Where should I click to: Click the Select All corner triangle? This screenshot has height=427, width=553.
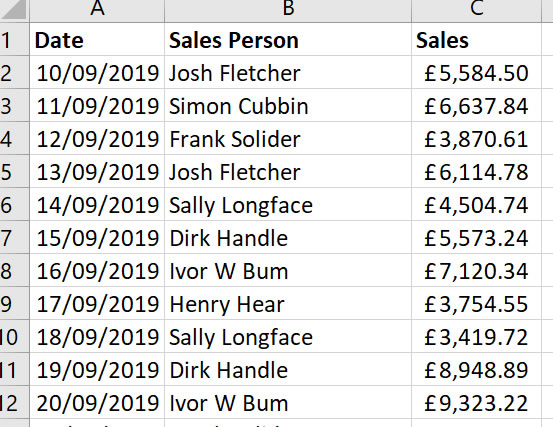point(14,11)
